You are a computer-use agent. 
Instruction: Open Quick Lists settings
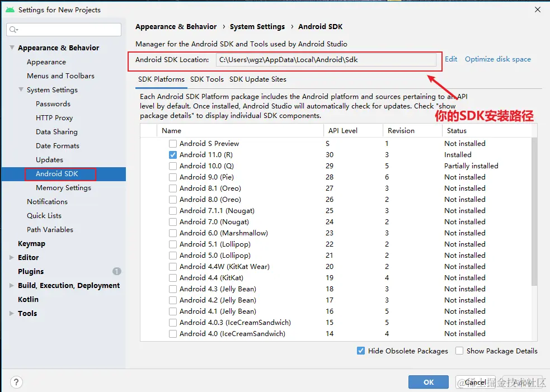coord(44,216)
